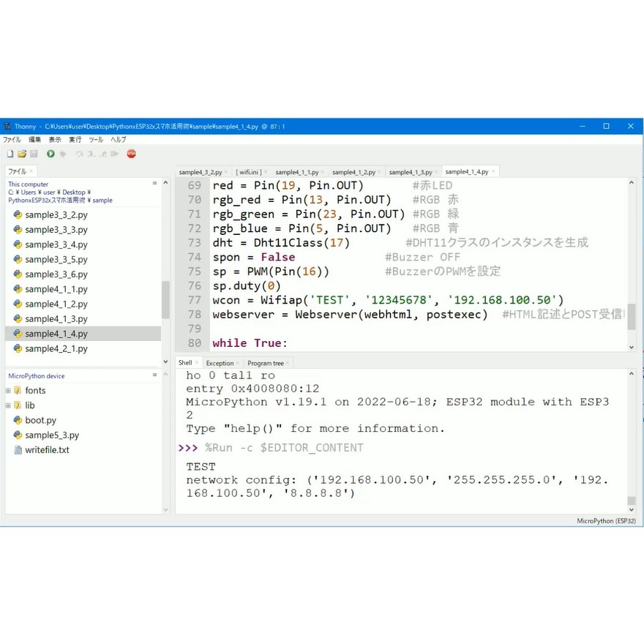Select sample3_3_2.py in the file list
644x644 pixels.
coord(56,215)
